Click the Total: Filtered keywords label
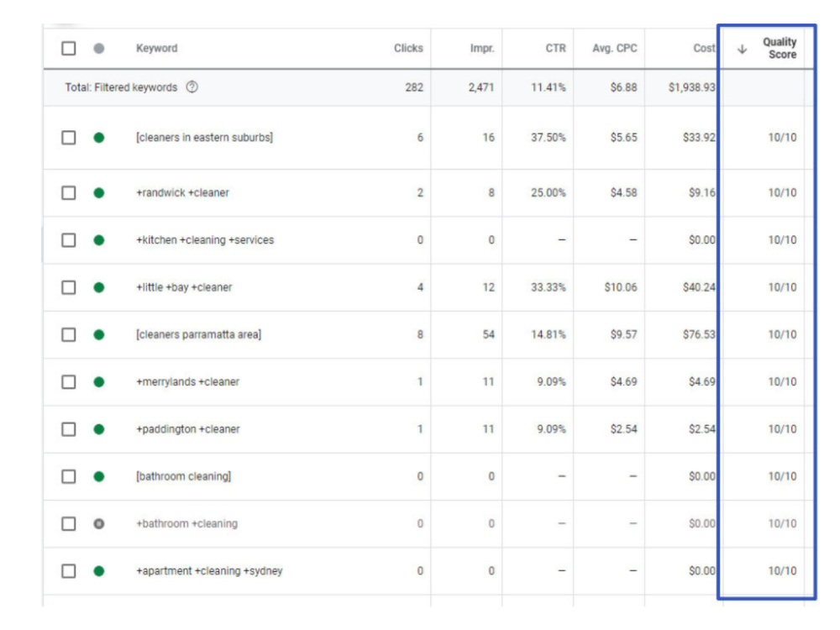The width and height of the screenshot is (840, 630). click(x=121, y=87)
